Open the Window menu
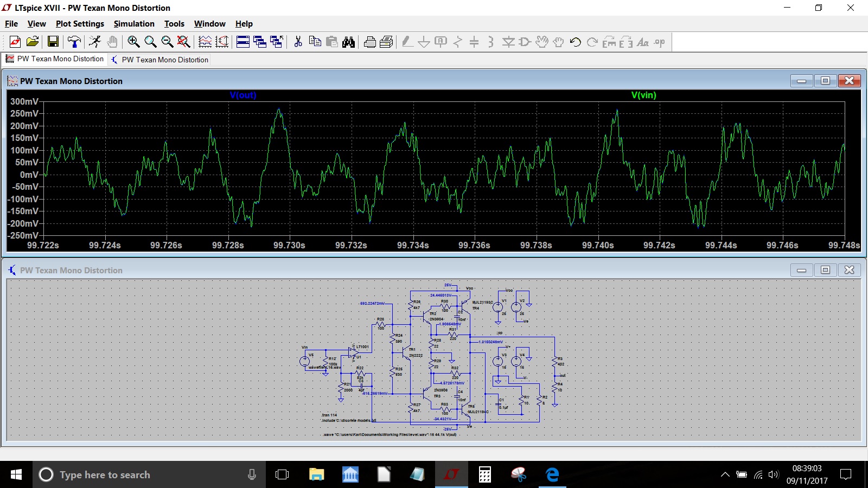Image resolution: width=868 pixels, height=488 pixels. point(210,24)
